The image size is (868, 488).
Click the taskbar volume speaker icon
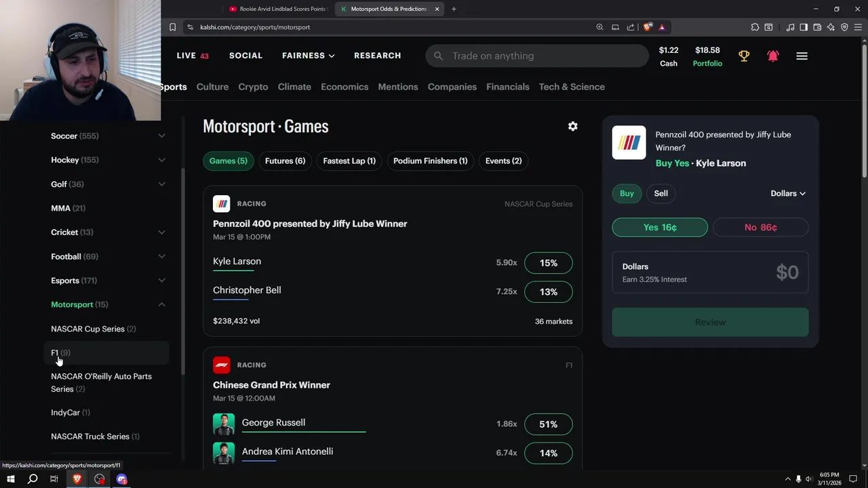[808, 479]
